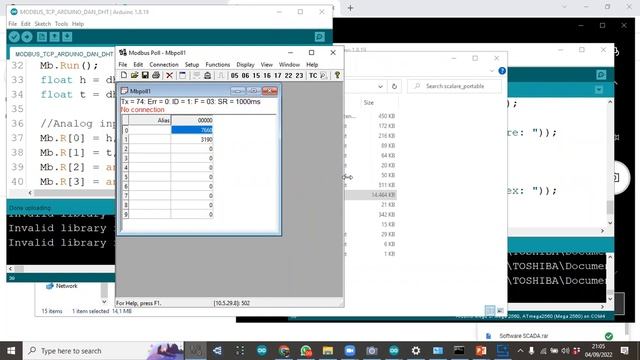Image resolution: width=640 pixels, height=360 pixels.
Task: Click function 23 button in Modbus Poll toolbar
Action: click(x=299, y=76)
